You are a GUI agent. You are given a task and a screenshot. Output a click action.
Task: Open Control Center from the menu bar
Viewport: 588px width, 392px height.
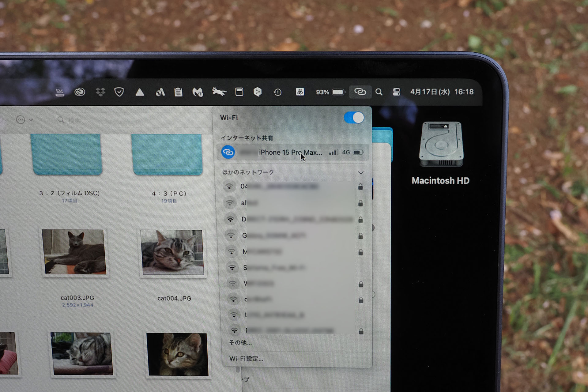(396, 92)
